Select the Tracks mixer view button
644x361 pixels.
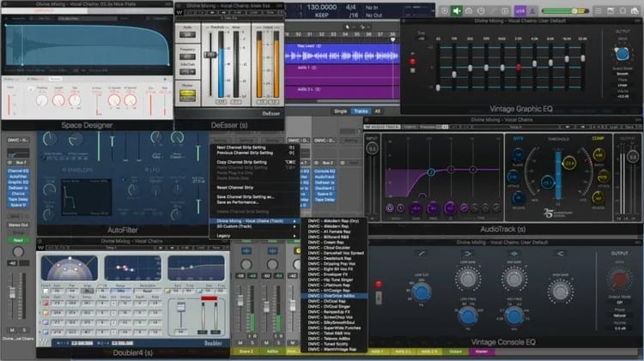(x=361, y=111)
